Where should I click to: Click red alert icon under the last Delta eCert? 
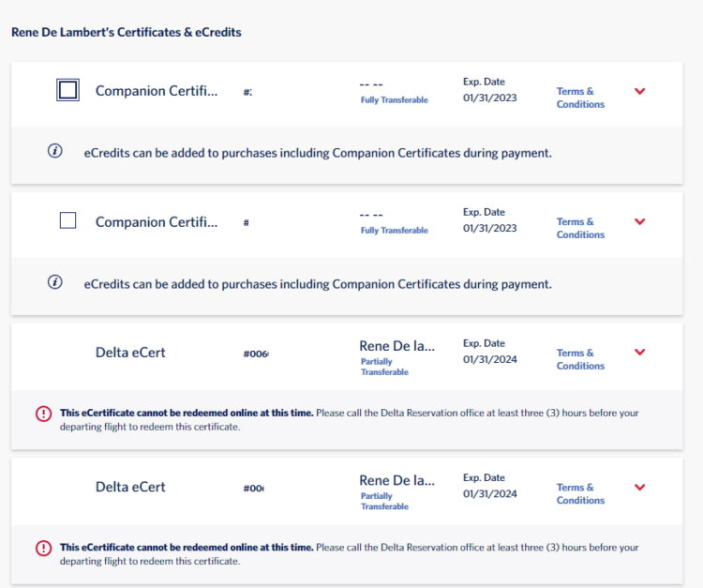coord(43,548)
